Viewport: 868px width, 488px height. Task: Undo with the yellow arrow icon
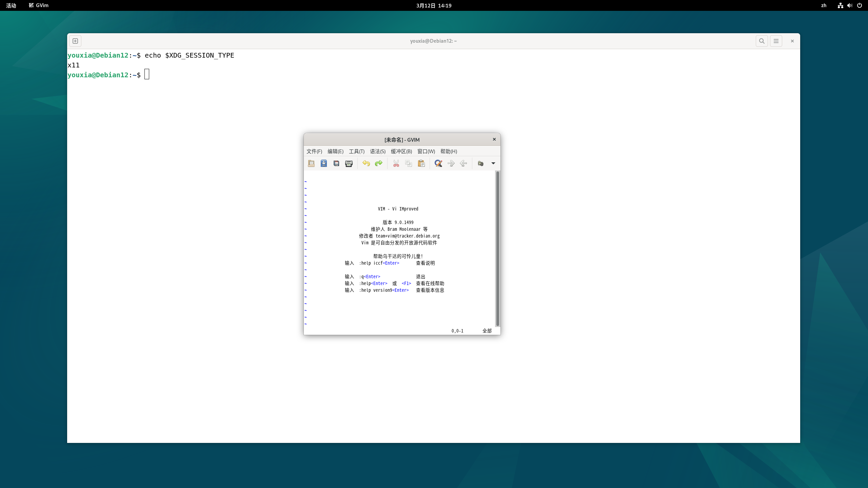[366, 163]
